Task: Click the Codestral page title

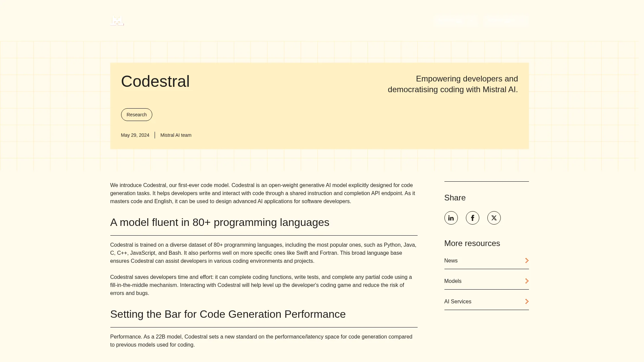Action: (155, 81)
